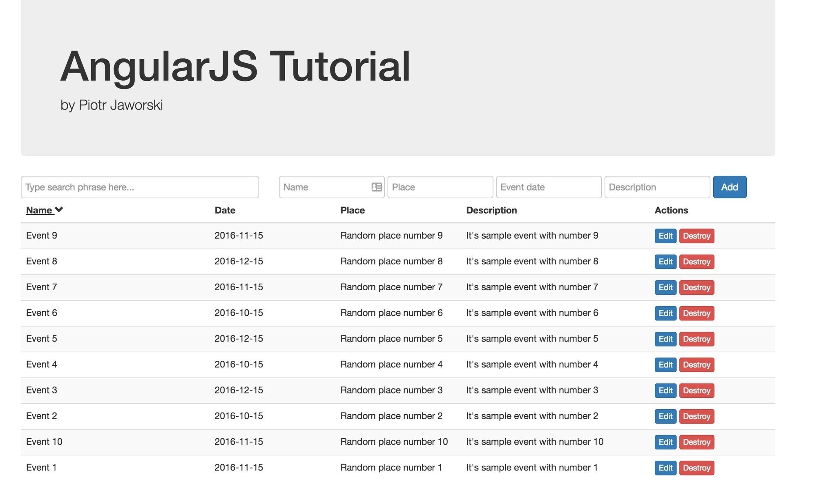Click 'It's sample event with number 2'
This screenshot has height=504, width=817.
pyautogui.click(x=532, y=416)
